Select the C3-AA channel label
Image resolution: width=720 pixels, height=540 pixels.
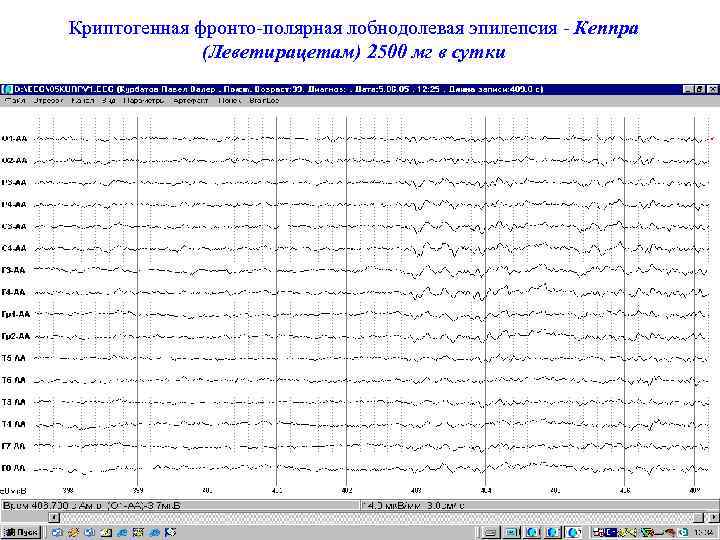point(15,227)
